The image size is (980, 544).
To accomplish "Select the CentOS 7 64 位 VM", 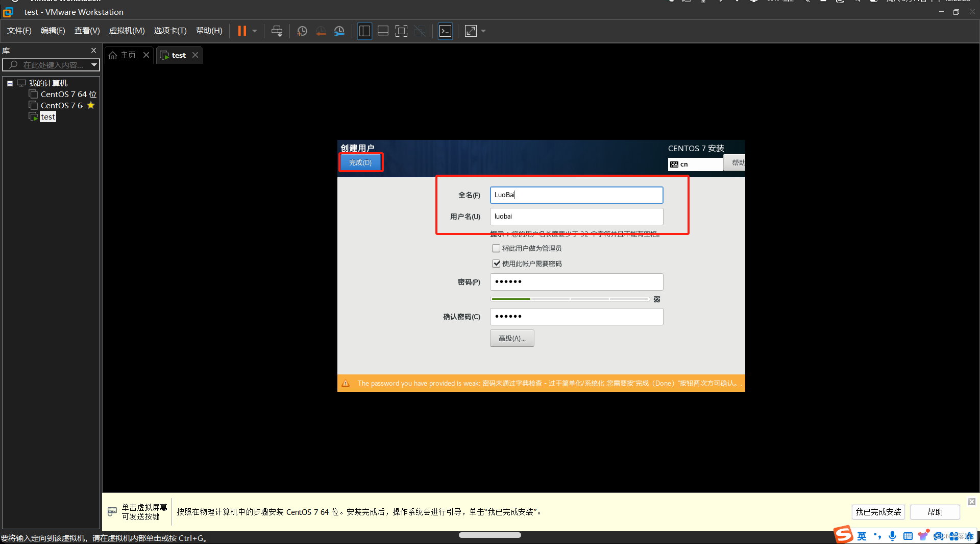I will tap(68, 94).
